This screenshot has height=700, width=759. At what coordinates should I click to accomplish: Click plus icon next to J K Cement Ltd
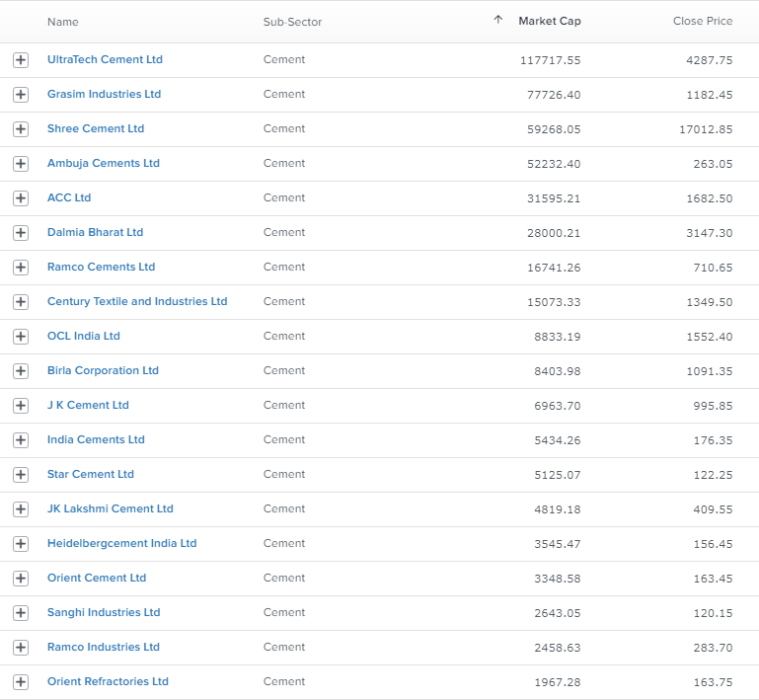21,406
